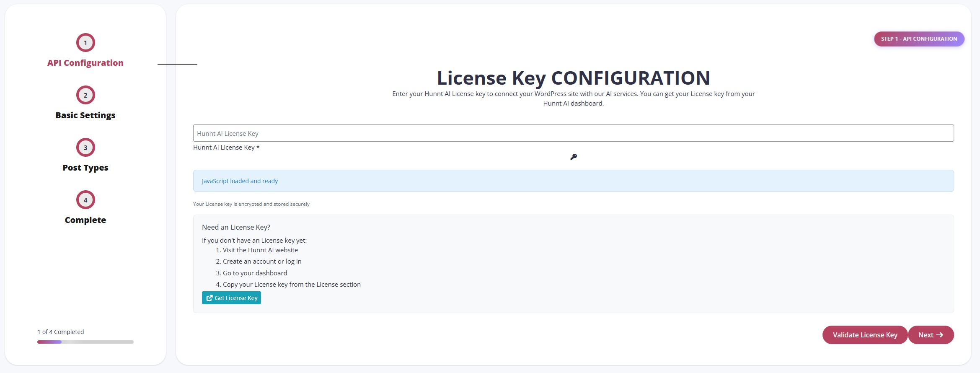Click the License Key CONFIGURATION heading
The image size is (980, 373).
[573, 78]
